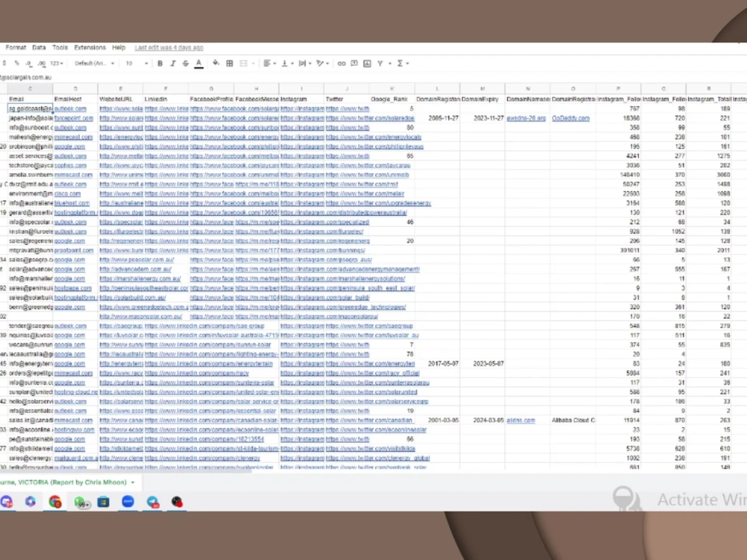Open 'Last edit was 4 days ago' history

click(169, 48)
